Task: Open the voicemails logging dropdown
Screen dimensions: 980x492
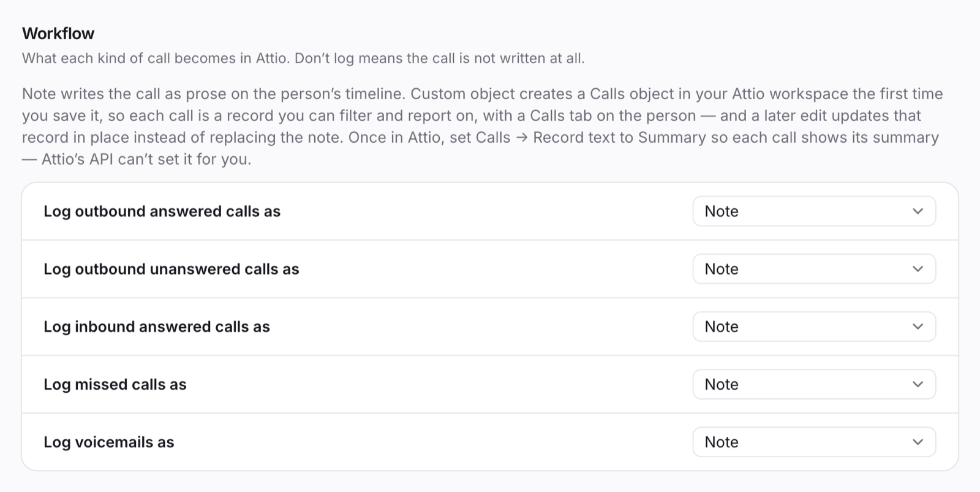Action: click(x=814, y=442)
